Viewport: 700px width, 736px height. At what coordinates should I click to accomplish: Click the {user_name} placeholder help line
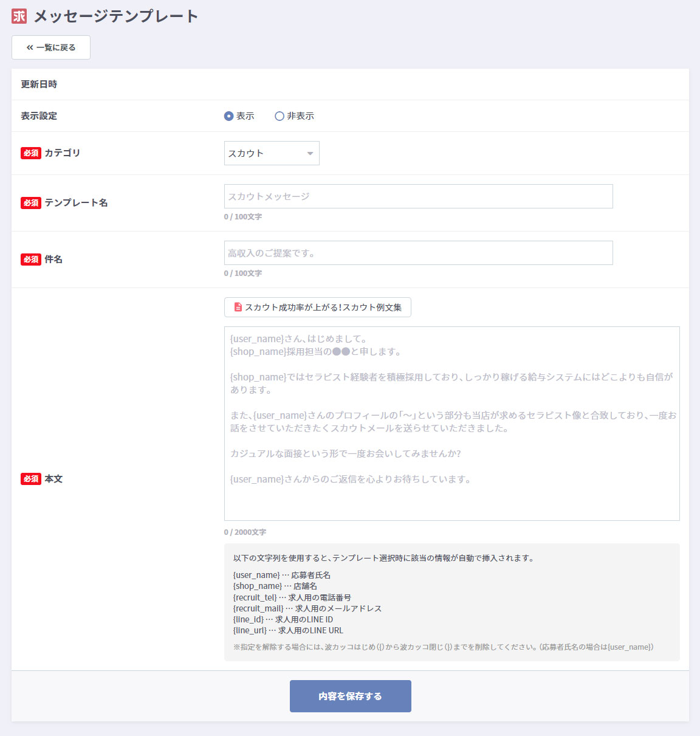coord(282,575)
